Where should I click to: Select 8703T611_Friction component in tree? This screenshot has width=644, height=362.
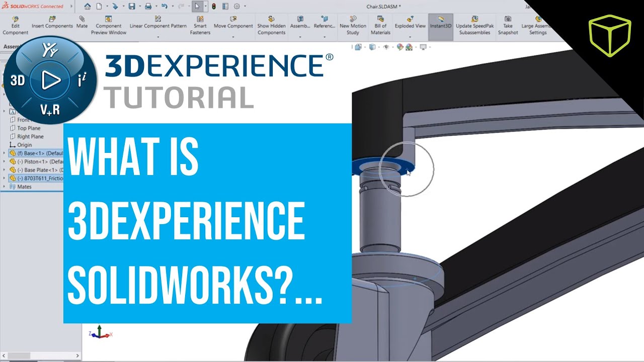pos(36,178)
